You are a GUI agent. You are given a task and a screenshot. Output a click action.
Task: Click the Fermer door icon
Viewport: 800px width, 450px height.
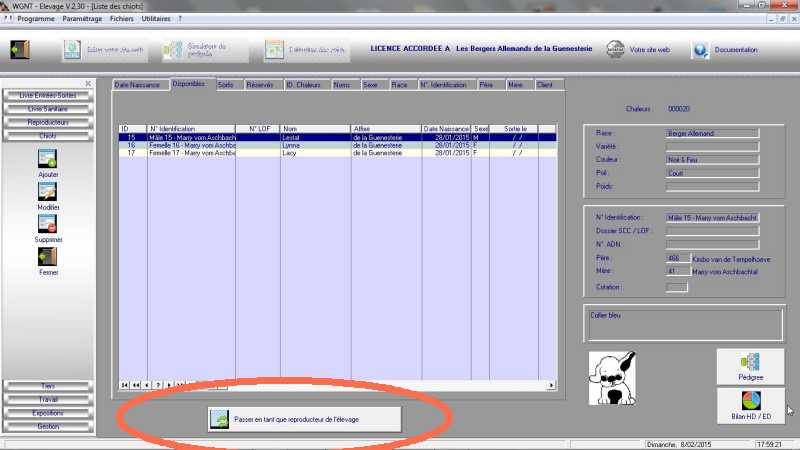point(48,257)
